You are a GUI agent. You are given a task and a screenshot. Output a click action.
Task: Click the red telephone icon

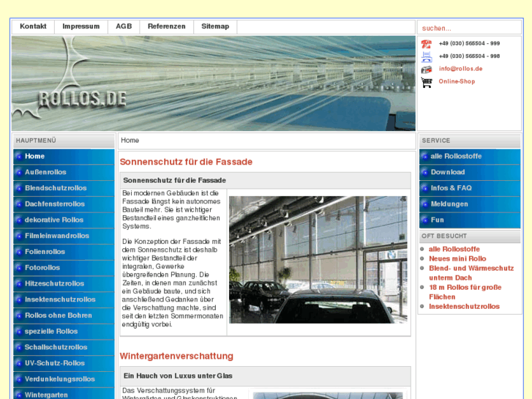(x=427, y=44)
